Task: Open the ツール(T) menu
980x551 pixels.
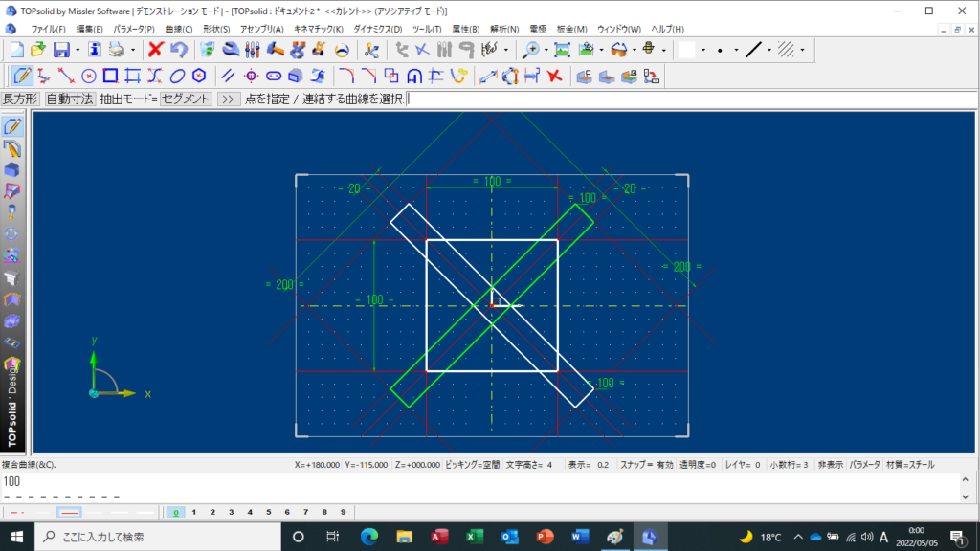Action: click(x=427, y=30)
